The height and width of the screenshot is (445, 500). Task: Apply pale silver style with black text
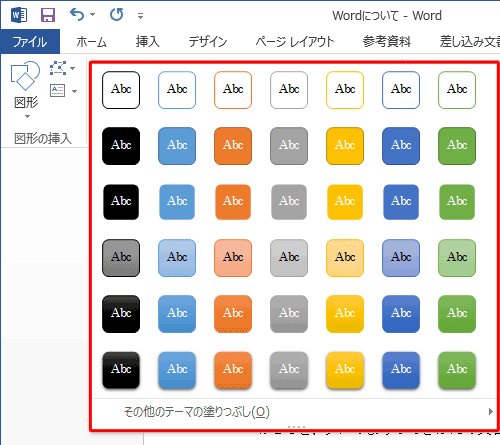point(289,258)
